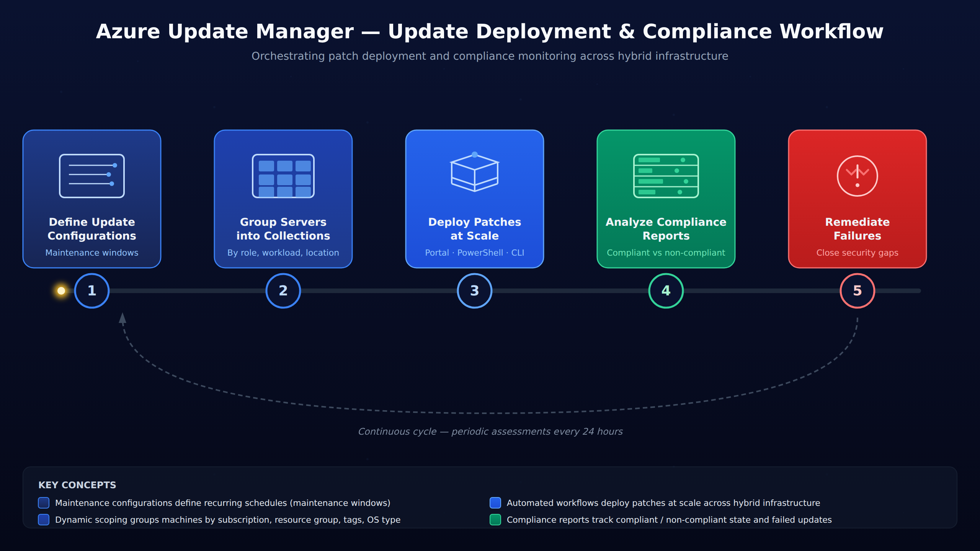The width and height of the screenshot is (980, 551).
Task: Select step 1 marker on the timeline
Action: click(x=92, y=291)
